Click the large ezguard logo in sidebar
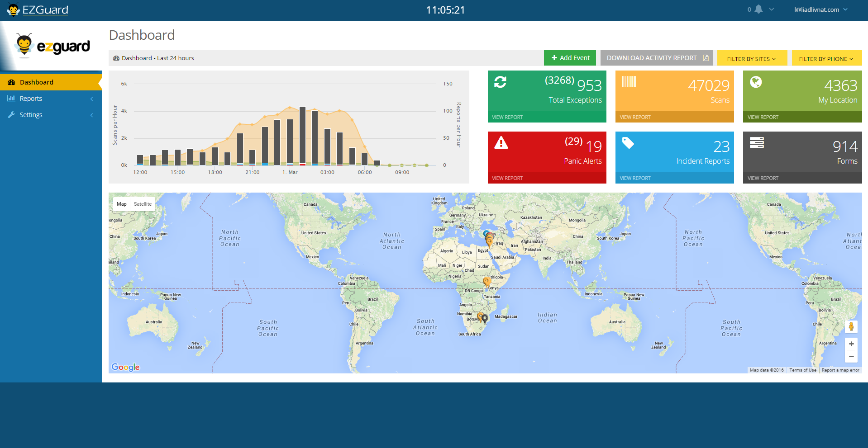868x448 pixels. click(x=52, y=46)
